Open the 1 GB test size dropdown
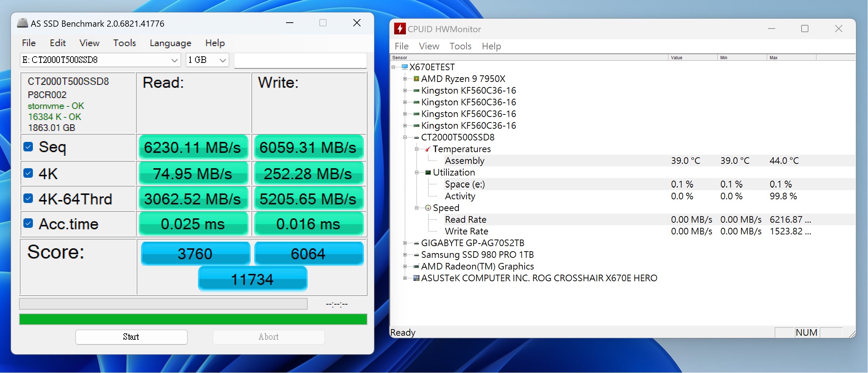 [222, 60]
